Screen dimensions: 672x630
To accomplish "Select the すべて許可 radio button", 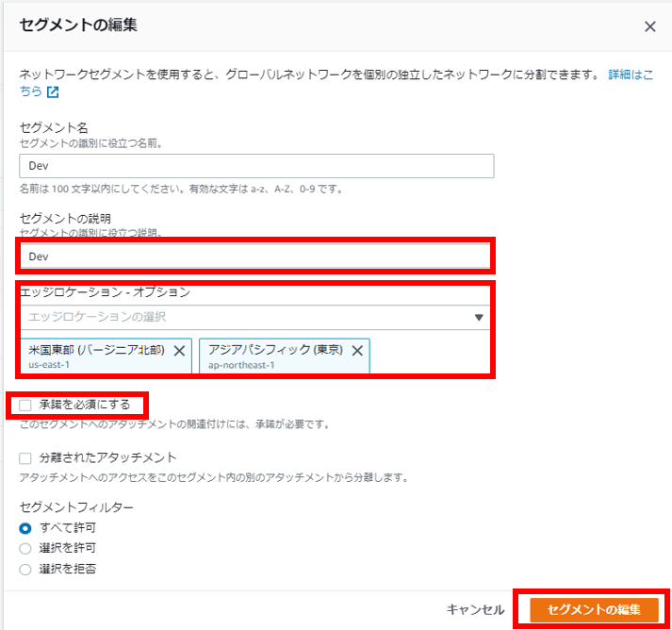I will 25,528.
